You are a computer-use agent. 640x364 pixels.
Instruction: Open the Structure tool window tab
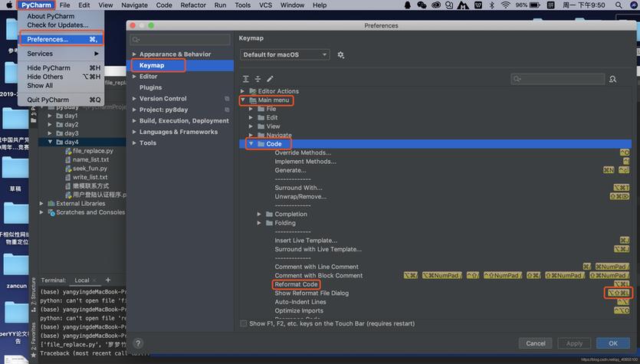pos(34,294)
